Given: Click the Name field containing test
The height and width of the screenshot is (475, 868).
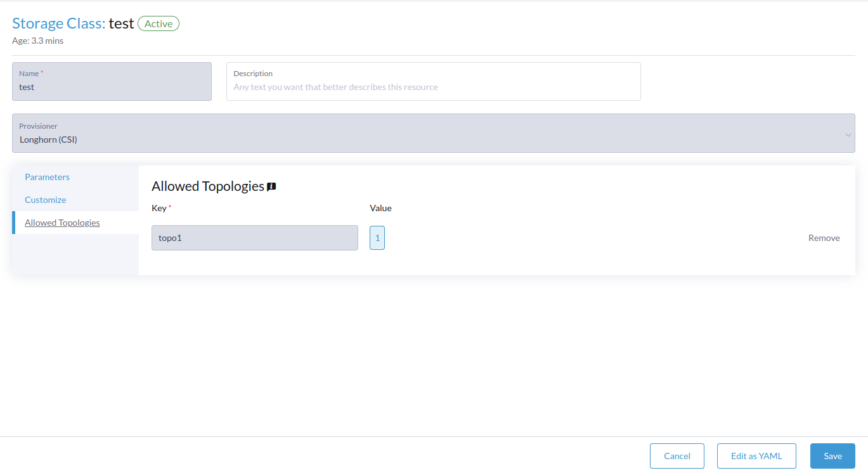Looking at the screenshot, I should [112, 81].
